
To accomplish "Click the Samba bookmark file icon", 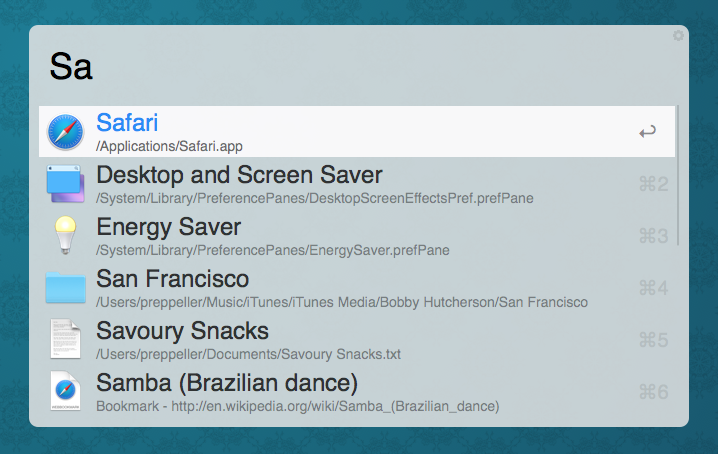I will (65, 392).
